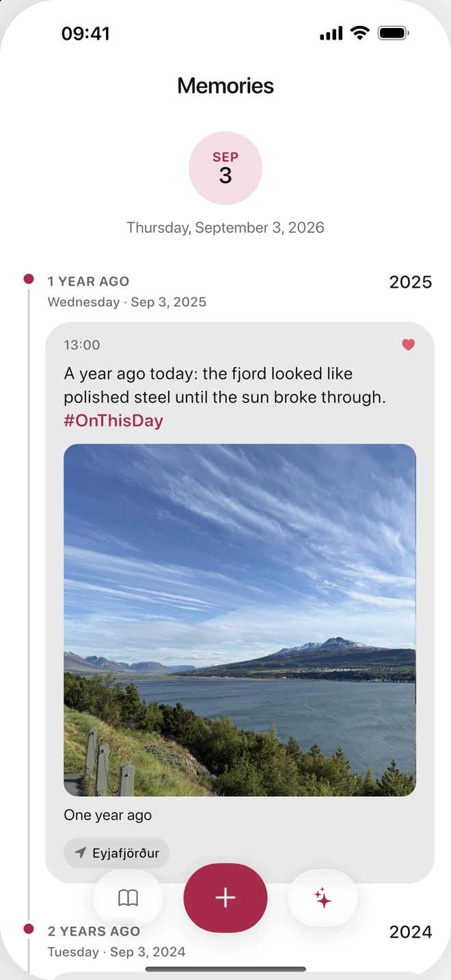
Task: Click the 2 years ago timeline dot
Action: (29, 929)
